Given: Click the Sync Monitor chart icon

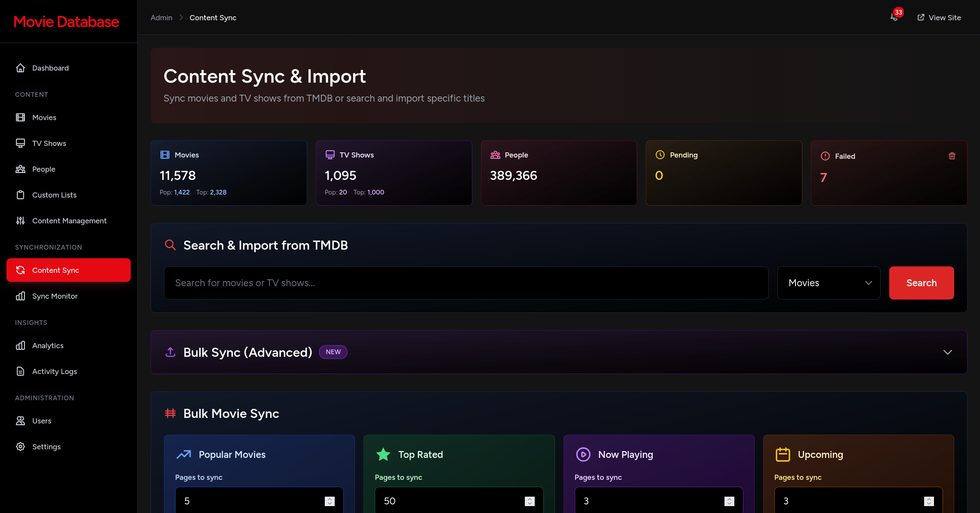Looking at the screenshot, I should 20,296.
